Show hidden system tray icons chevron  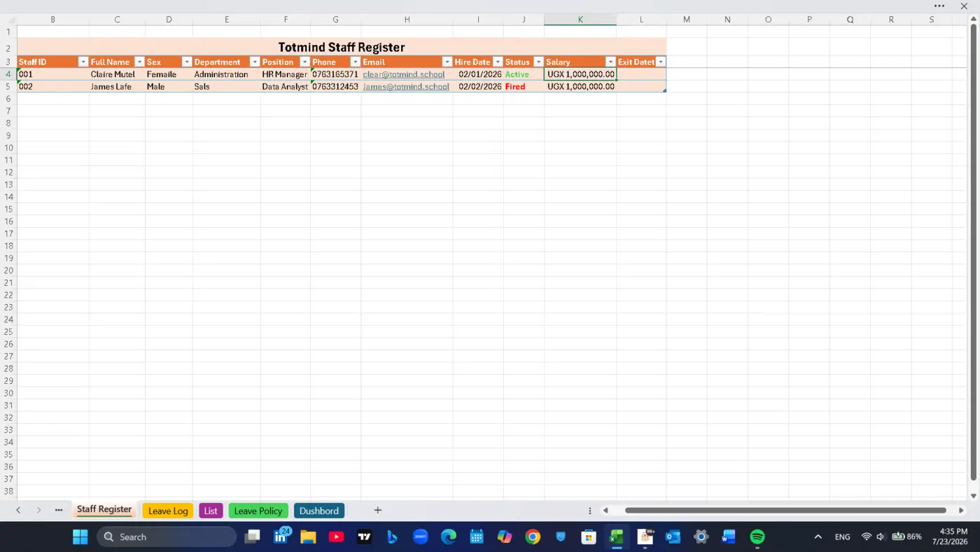(818, 537)
